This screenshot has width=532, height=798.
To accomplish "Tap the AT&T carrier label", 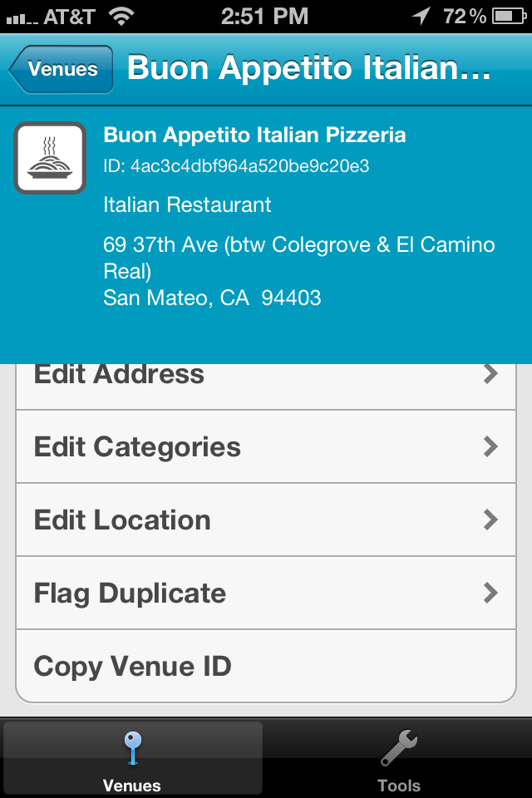I will coord(69,17).
